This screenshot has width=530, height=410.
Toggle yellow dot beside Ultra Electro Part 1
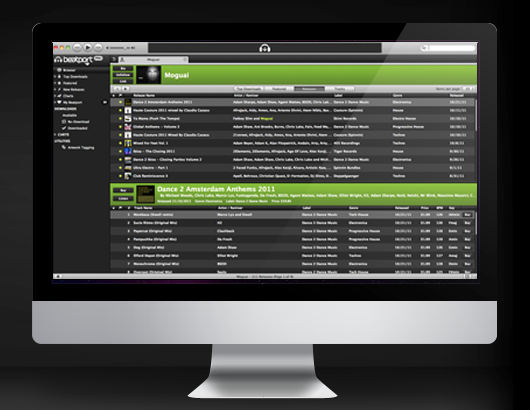tap(120, 168)
